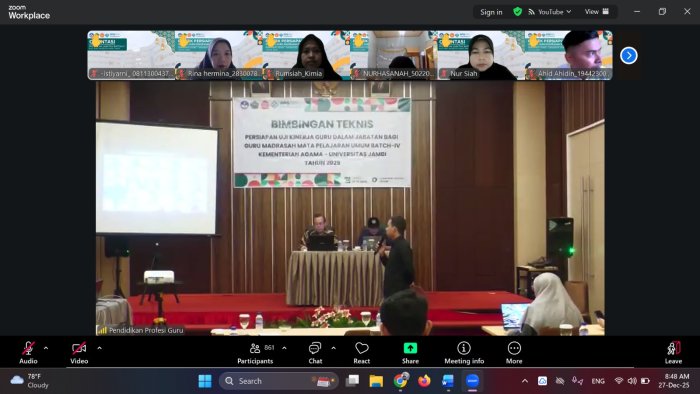Open the YouTube livestream dropdown
Image resolution: width=700 pixels, height=394 pixels.
point(550,12)
